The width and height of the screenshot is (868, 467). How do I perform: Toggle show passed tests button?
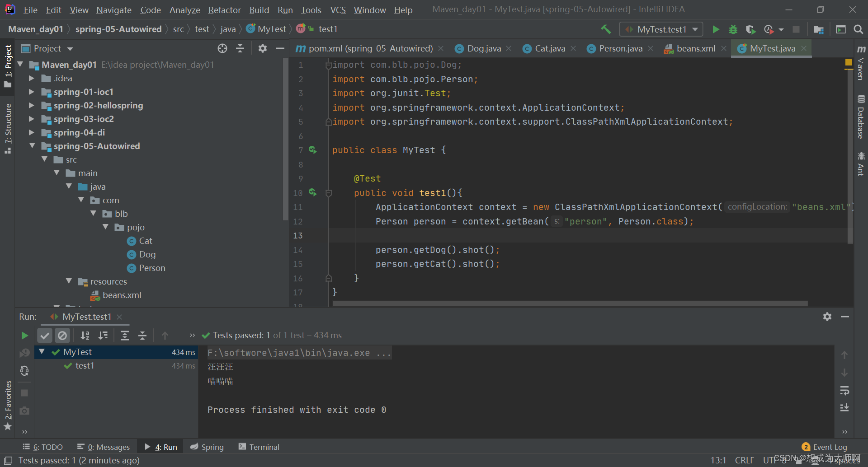[x=44, y=336]
